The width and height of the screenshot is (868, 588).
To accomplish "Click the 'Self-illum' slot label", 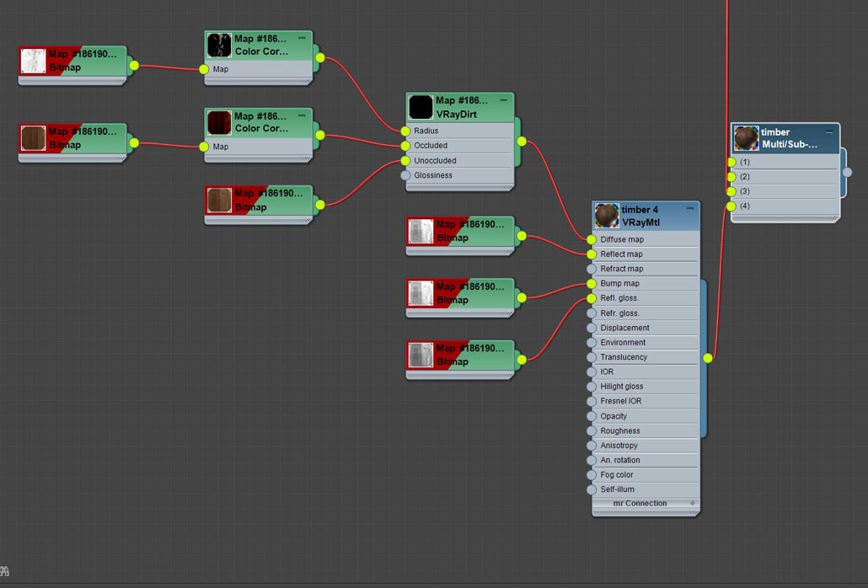I will [617, 489].
